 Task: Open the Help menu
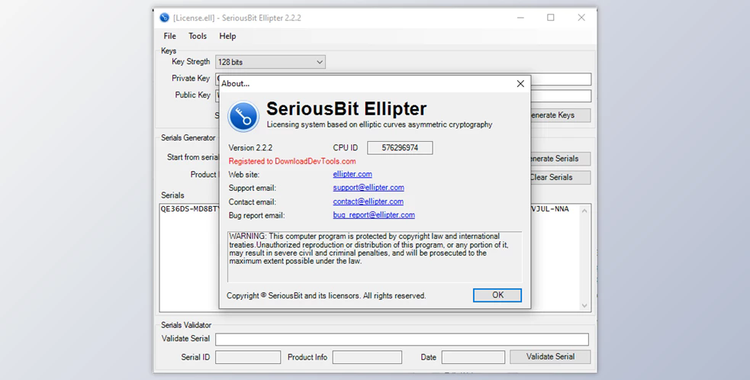click(228, 36)
